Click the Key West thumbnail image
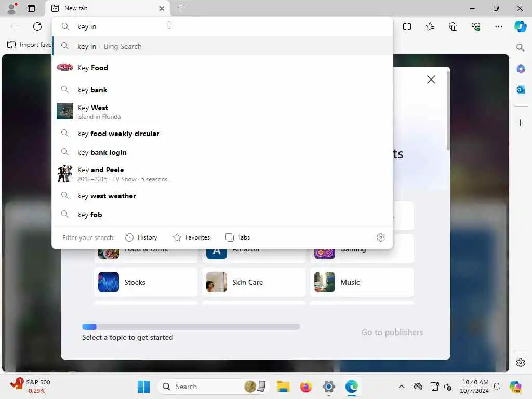The width and height of the screenshot is (532, 399). 65,111
